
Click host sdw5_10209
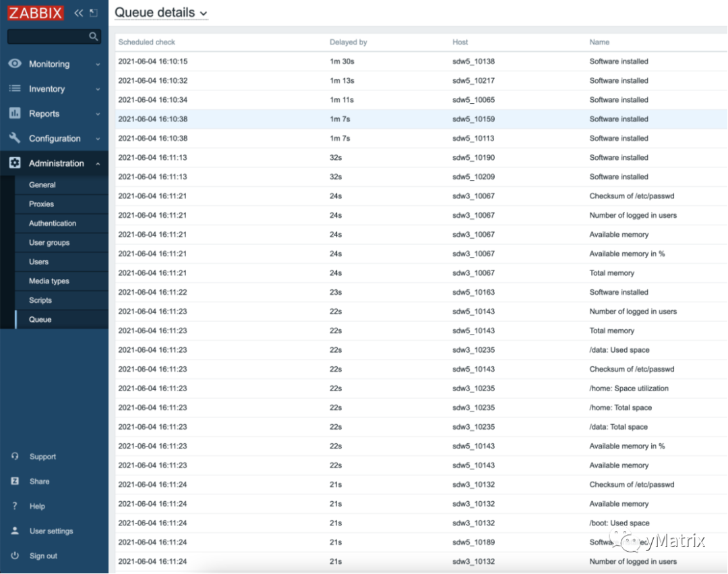474,177
